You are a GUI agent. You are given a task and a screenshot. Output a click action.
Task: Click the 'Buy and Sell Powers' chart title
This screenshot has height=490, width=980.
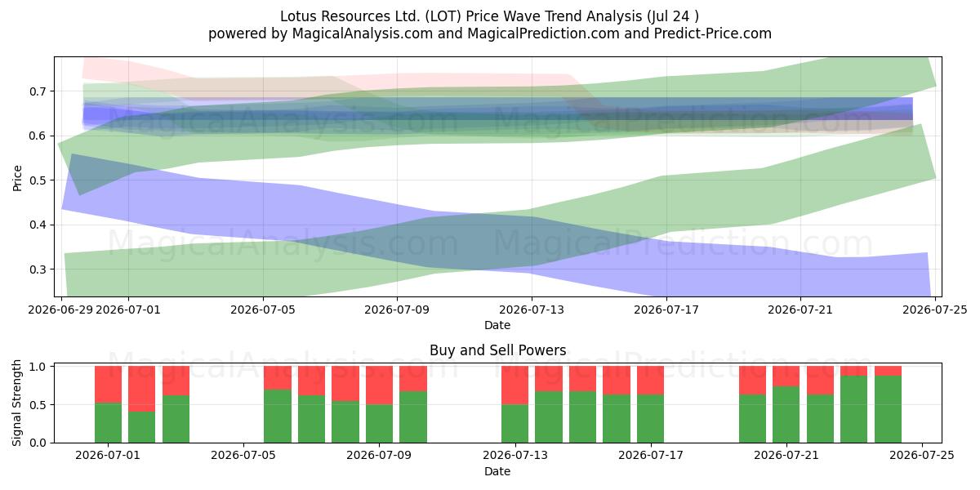497,350
